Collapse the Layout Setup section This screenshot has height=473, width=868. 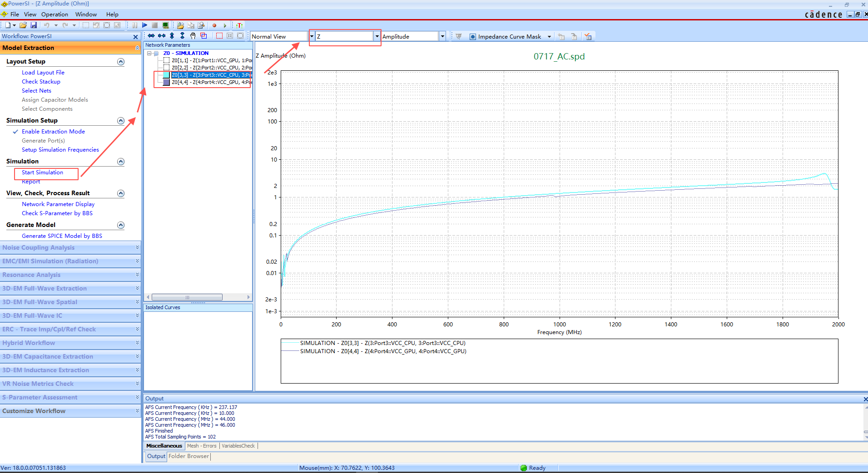point(120,62)
